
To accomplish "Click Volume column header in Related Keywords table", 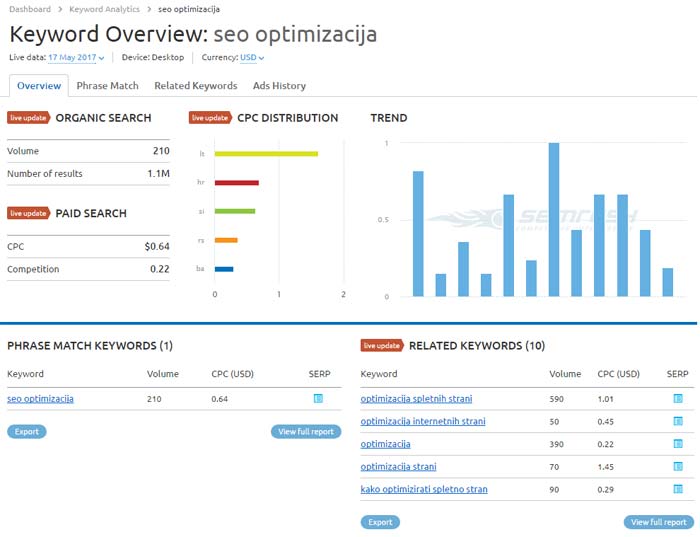I will click(x=565, y=374).
